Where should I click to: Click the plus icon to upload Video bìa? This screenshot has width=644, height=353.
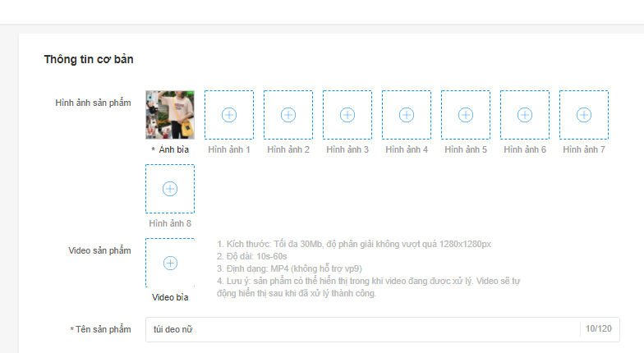coord(170,263)
